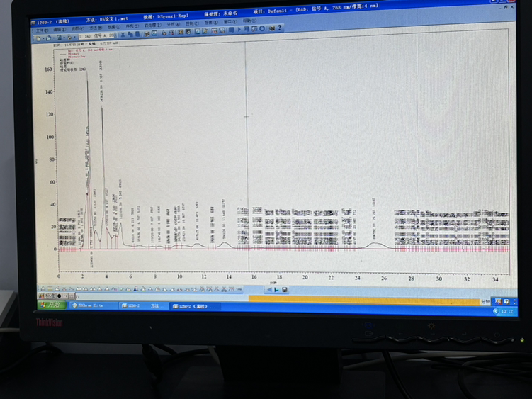532x399 pixels.
Task: Expand the Print dropdown arrow
Action: pos(74,37)
